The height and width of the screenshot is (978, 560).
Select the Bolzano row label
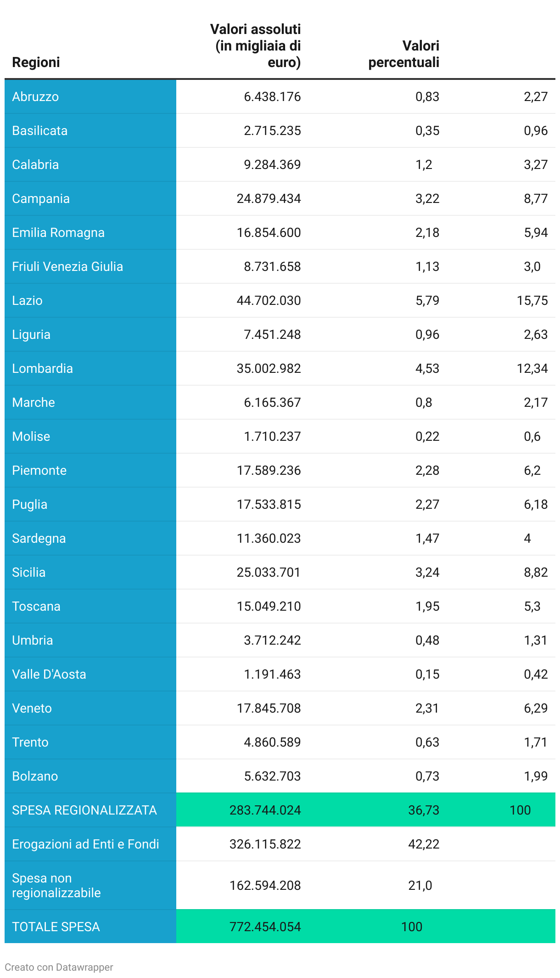pyautogui.click(x=35, y=776)
